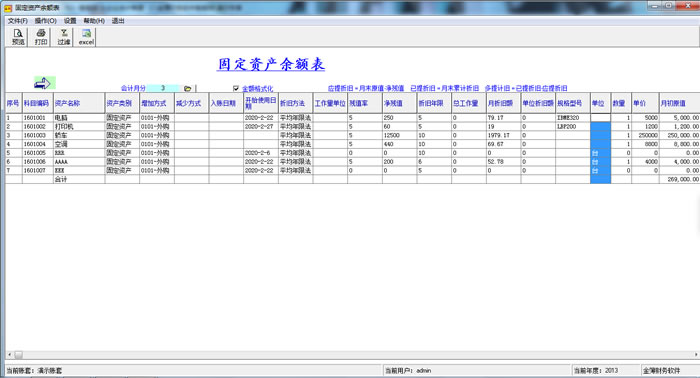Image resolution: width=700 pixels, height=378 pixels.
Task: Select the 数量 column header
Action: [621, 103]
